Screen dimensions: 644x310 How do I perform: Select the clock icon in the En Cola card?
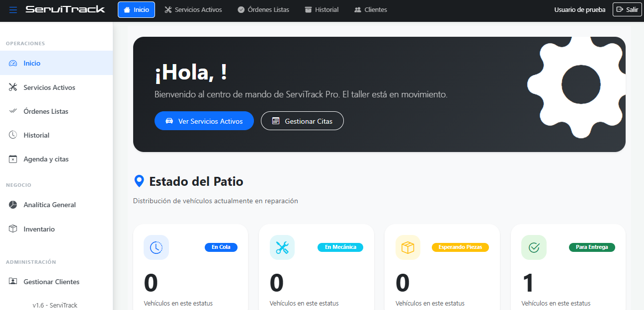[156, 247]
